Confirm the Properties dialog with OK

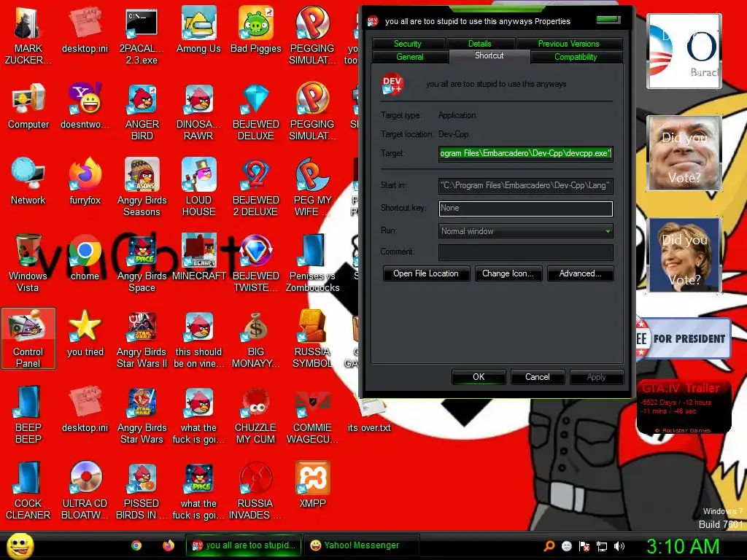[479, 377]
